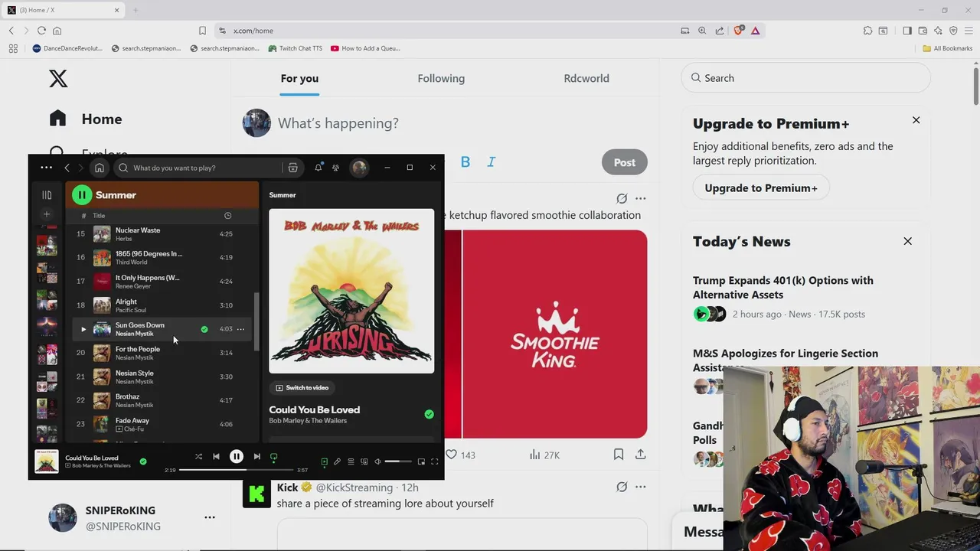
Task: Select the track For the People
Action: point(138,349)
